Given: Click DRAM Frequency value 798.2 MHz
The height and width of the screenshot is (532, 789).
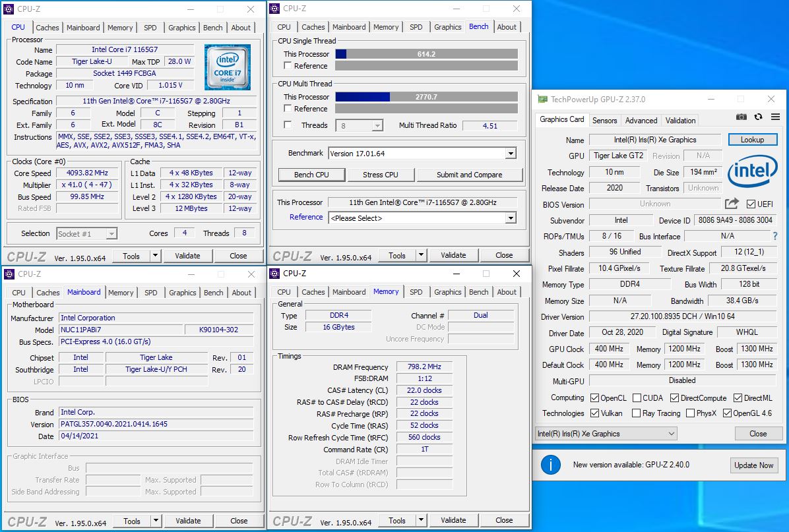Looking at the screenshot, I should pyautogui.click(x=424, y=367).
